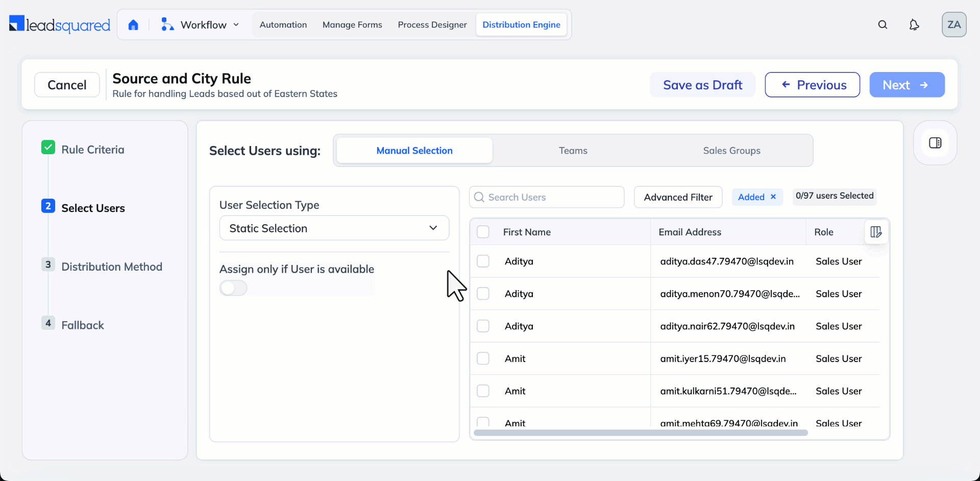Check the select-all checkbox in the header
This screenshot has height=481, width=980.
(483, 232)
